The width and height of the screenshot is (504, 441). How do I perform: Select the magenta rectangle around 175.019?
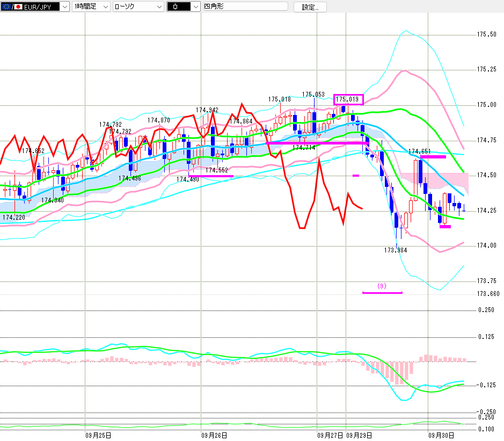[348, 99]
